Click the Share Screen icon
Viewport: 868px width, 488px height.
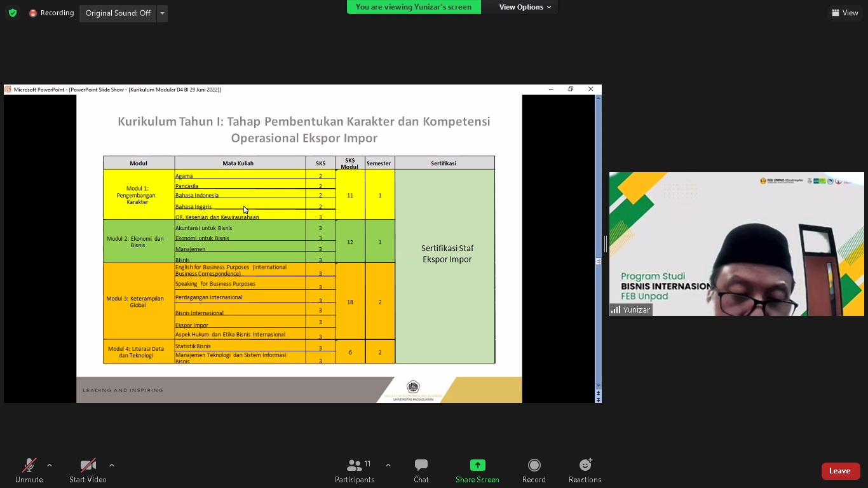point(477,465)
